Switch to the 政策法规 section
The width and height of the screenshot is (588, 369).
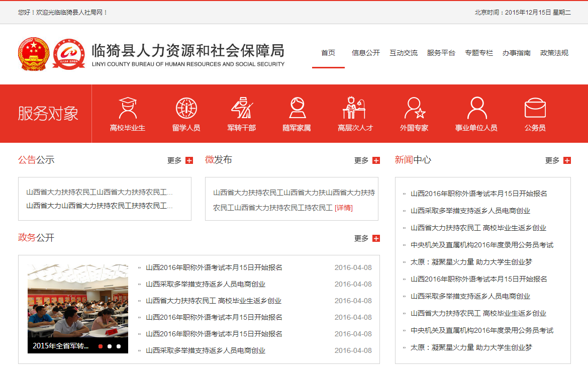(554, 52)
